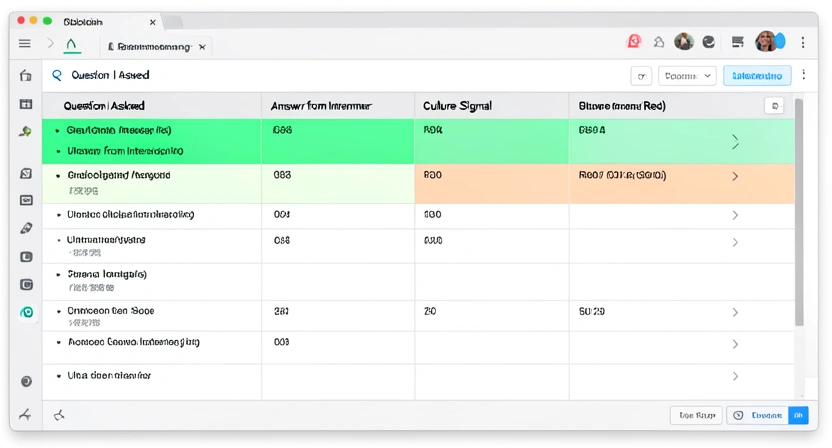Click the red notification bell icon
832x448 pixels.
coord(634,41)
